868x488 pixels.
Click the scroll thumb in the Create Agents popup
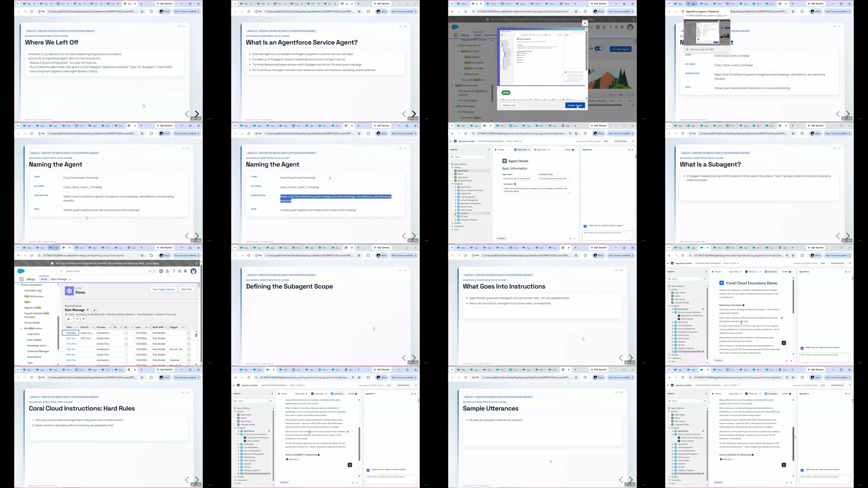click(x=586, y=50)
